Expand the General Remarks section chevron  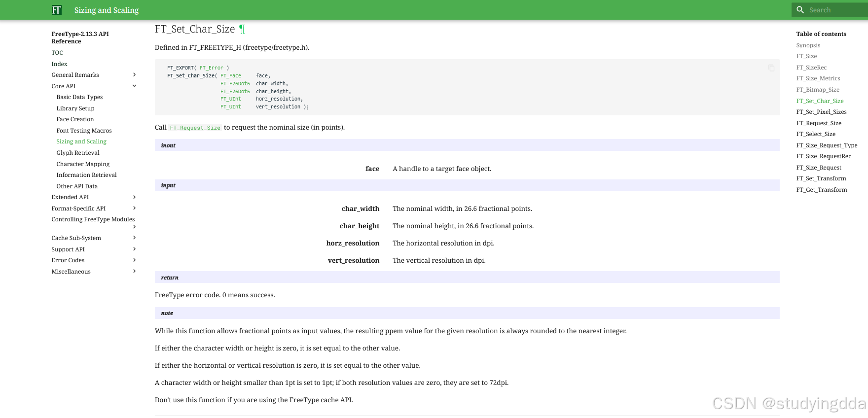[134, 75]
